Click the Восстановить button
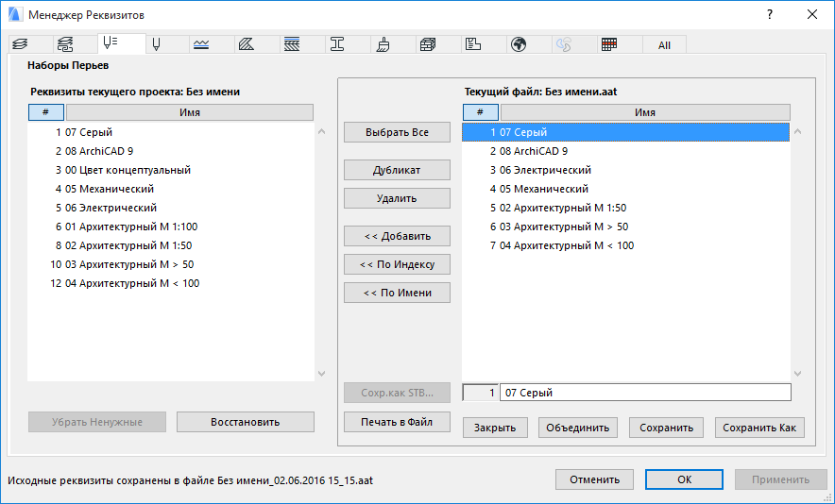This screenshot has width=835, height=504. [246, 422]
